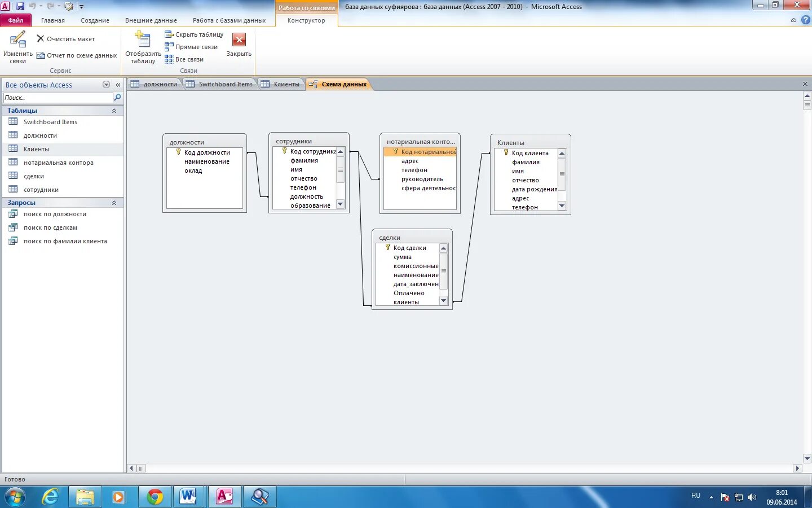
Task: Select the руководитель field in нотариальная контора
Action: point(422,179)
